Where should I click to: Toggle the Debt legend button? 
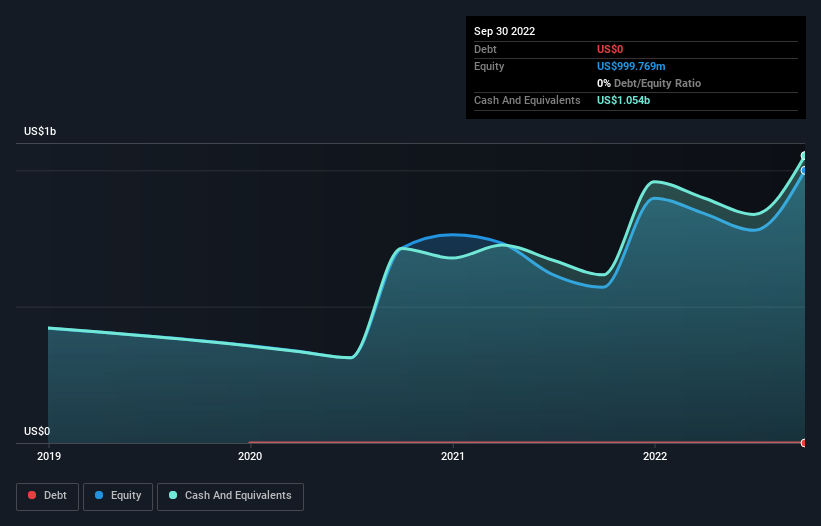pyautogui.click(x=48, y=496)
